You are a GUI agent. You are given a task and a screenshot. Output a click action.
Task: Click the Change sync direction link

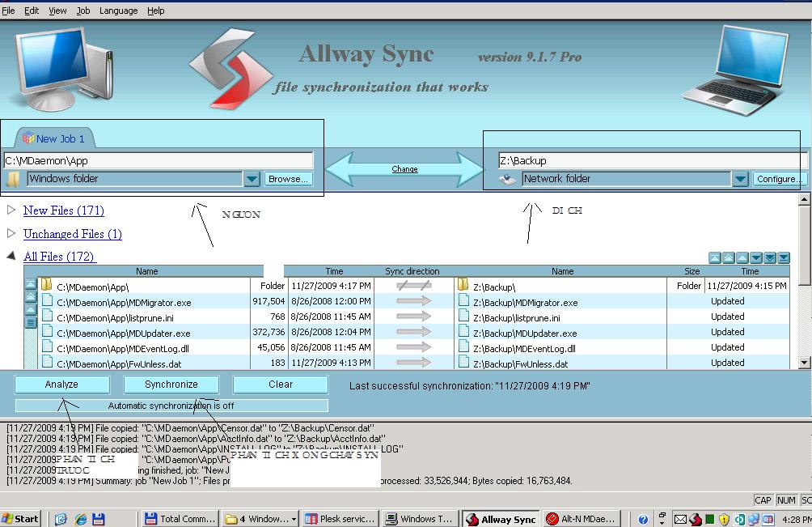coord(404,169)
